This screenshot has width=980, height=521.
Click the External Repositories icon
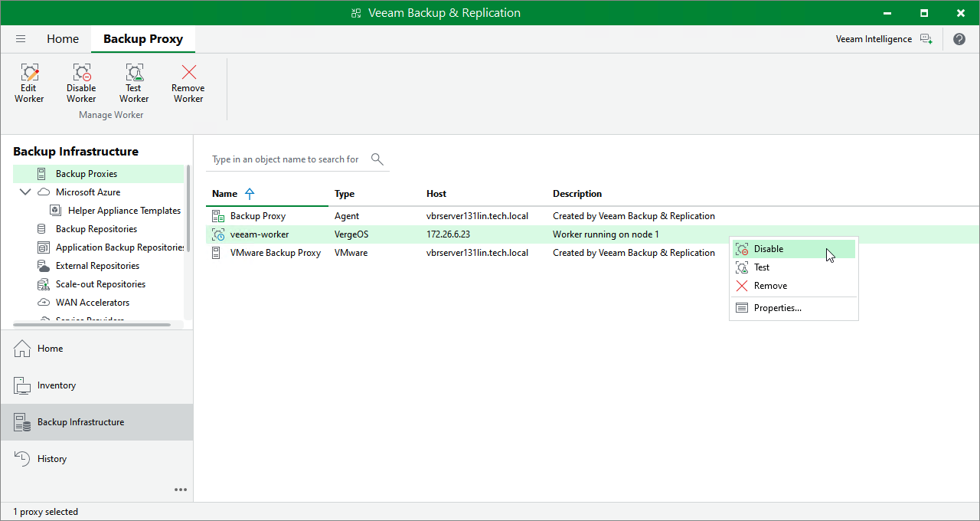click(43, 266)
